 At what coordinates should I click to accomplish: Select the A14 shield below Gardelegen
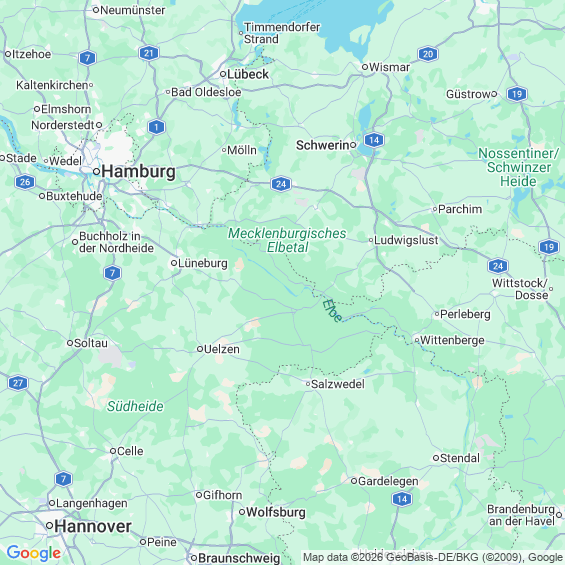tap(401, 499)
